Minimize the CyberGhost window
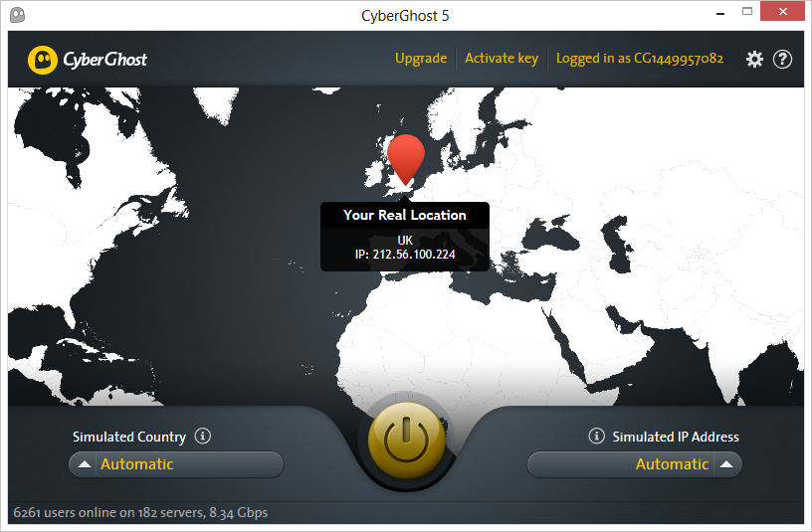The image size is (812, 532). [x=719, y=12]
